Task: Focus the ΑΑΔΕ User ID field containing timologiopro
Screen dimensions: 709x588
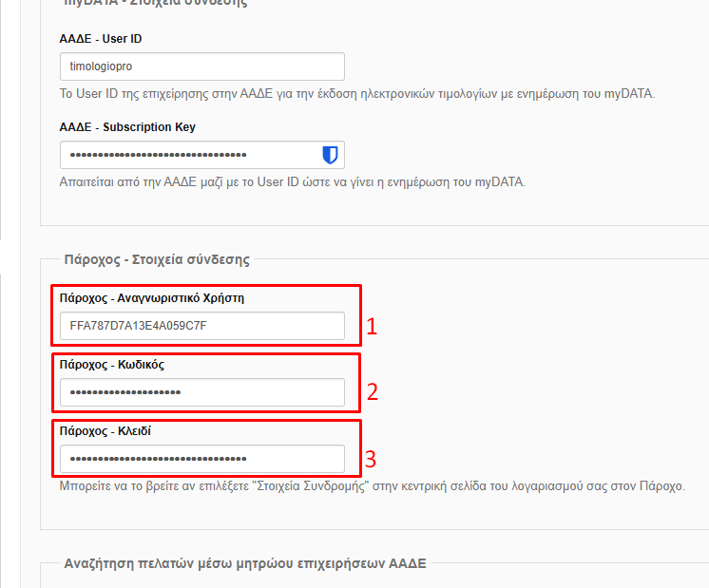Action: click(x=202, y=66)
